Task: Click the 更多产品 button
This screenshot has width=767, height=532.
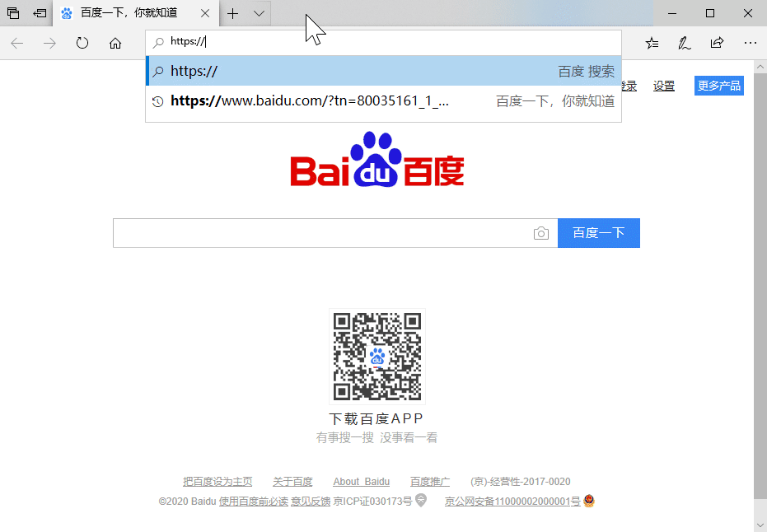Action: tap(719, 86)
